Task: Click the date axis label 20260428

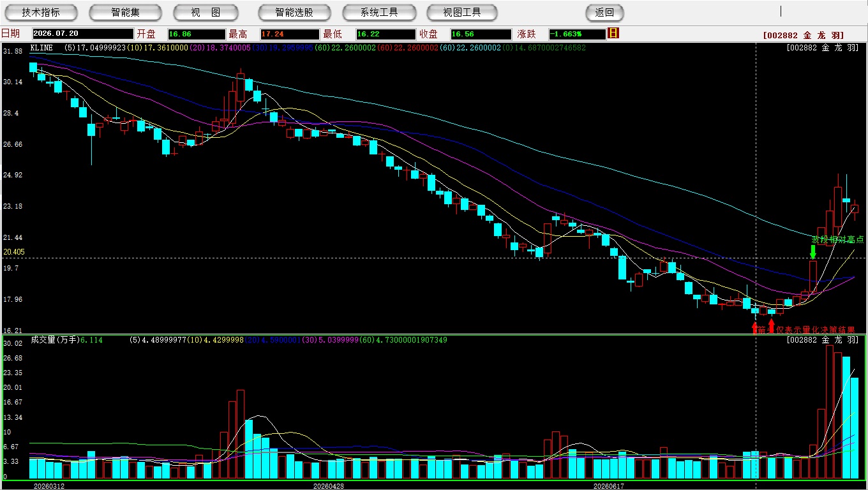Action: click(328, 486)
